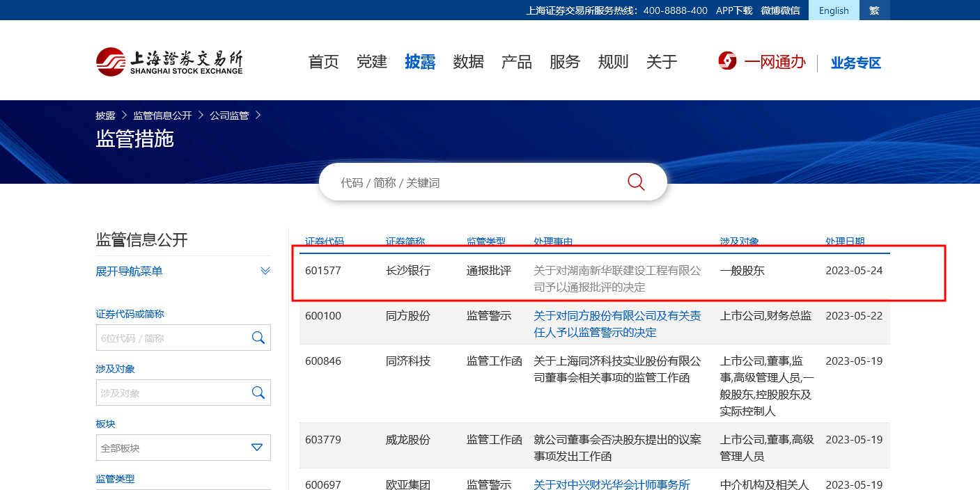Open the 一网通办 link text
Screen dimensions: 980x490
tap(775, 62)
